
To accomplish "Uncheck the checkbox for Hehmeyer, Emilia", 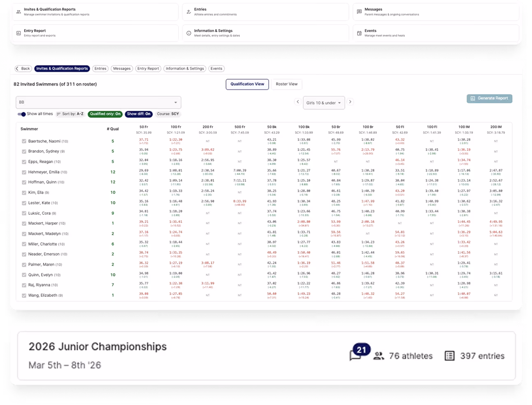I will (24, 172).
